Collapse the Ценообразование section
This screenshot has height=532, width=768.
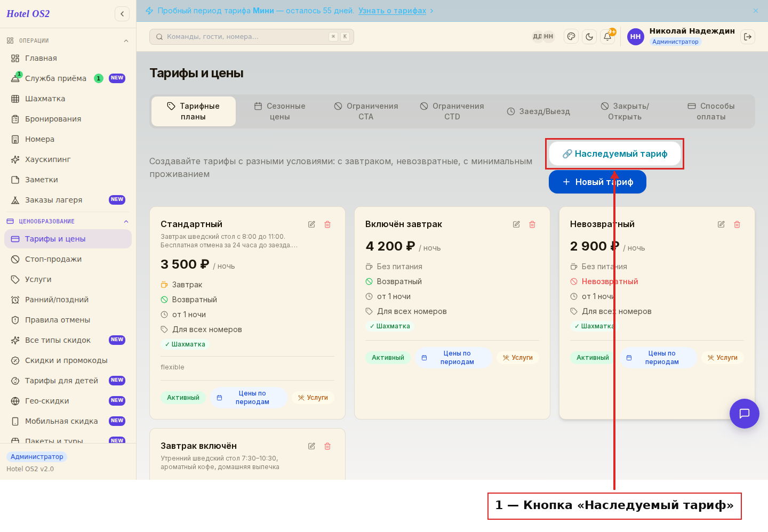click(x=126, y=222)
